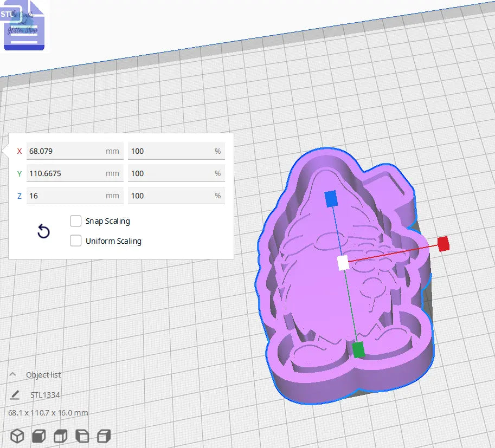Click the X percentage field showing 100
This screenshot has height=448, width=495.
point(176,151)
